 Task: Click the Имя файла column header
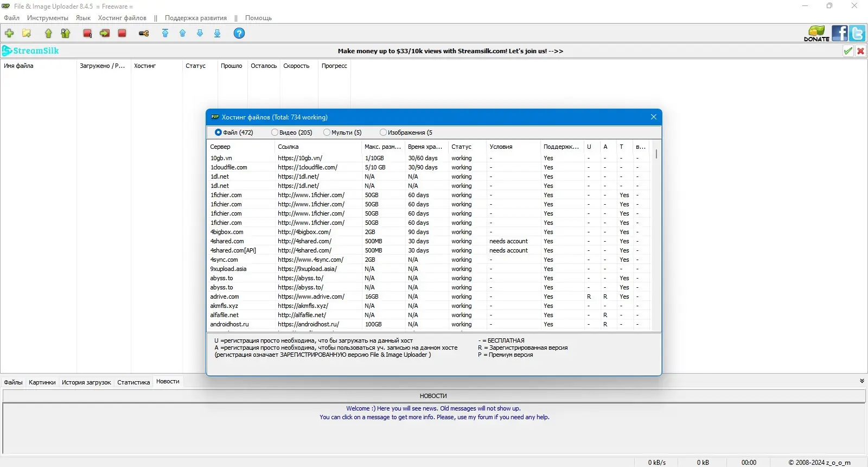39,66
